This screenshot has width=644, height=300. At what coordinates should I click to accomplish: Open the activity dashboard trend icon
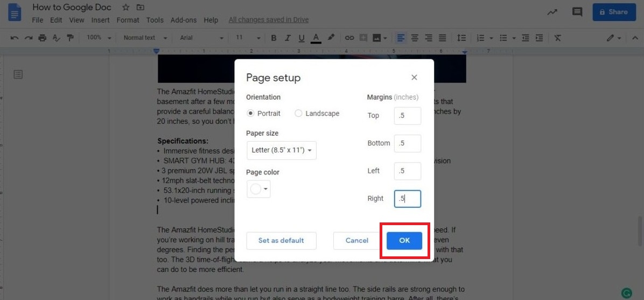[552, 12]
